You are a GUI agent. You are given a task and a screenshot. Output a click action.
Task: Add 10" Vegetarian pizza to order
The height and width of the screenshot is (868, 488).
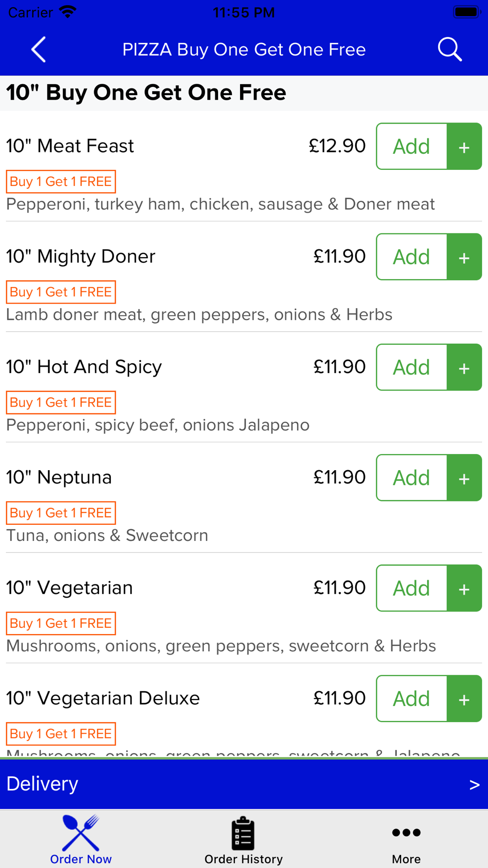[x=412, y=588]
